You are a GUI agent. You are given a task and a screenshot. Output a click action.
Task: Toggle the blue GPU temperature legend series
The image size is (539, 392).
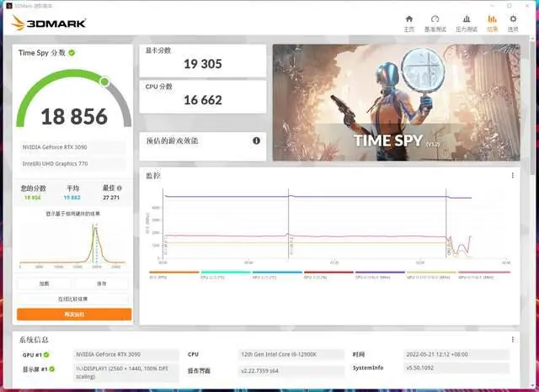[277, 274]
